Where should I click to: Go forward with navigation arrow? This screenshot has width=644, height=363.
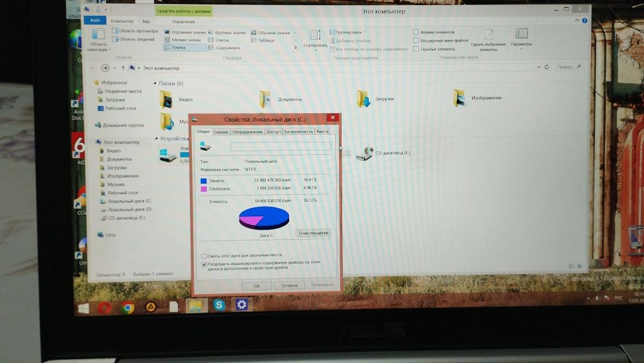click(x=105, y=68)
